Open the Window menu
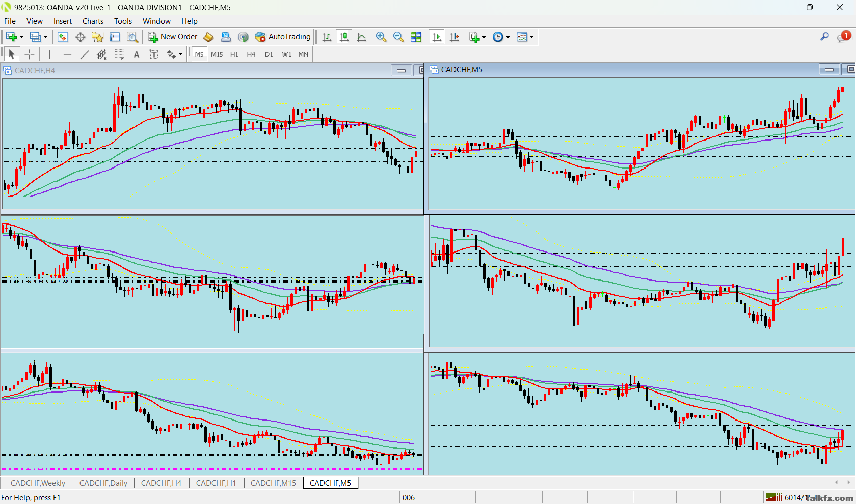The height and width of the screenshot is (504, 856). pyautogui.click(x=156, y=21)
